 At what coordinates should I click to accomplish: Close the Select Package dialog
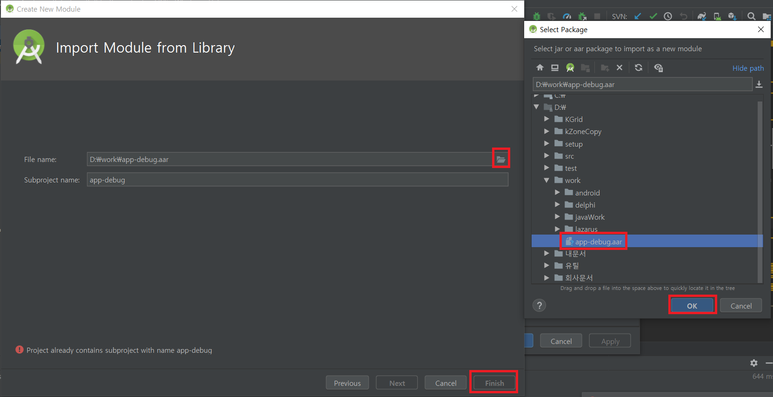[x=761, y=30]
